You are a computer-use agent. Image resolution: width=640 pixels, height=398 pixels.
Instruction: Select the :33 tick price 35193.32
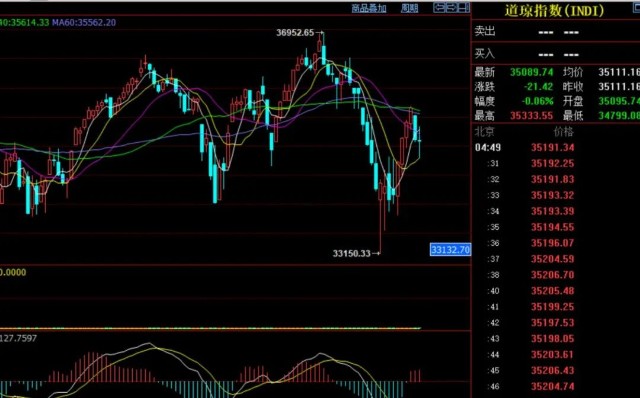553,195
